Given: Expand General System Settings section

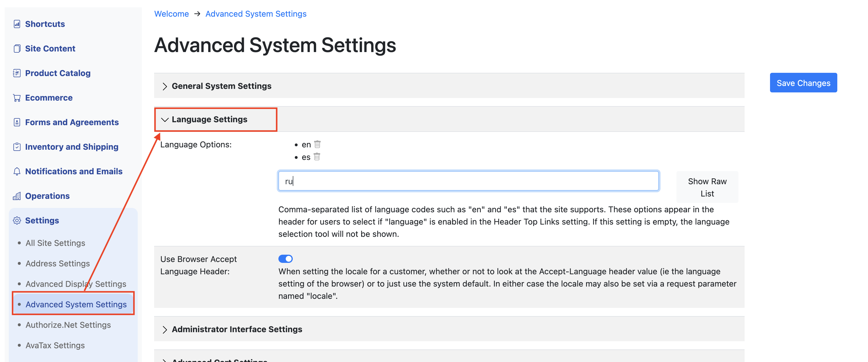Looking at the screenshot, I should (x=221, y=86).
